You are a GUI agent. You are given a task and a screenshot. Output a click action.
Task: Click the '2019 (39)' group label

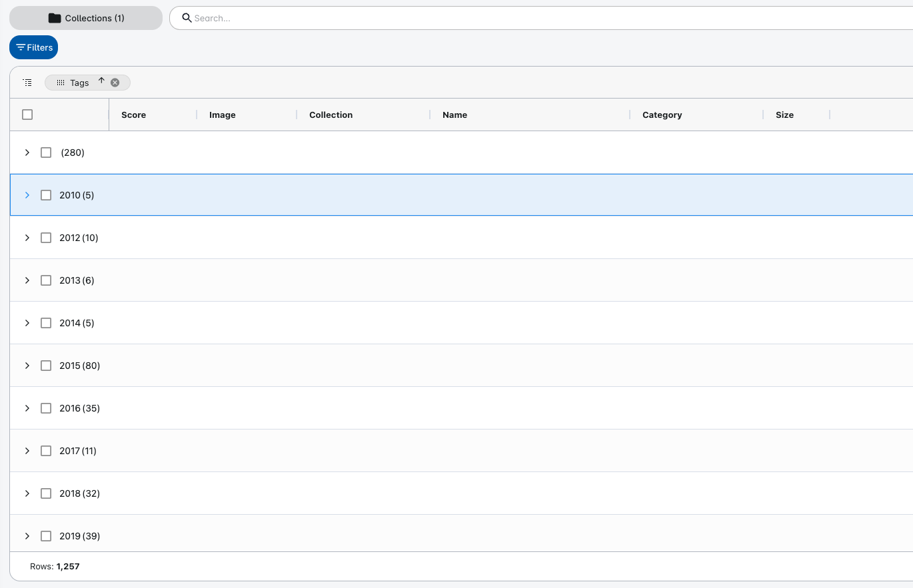click(x=80, y=536)
